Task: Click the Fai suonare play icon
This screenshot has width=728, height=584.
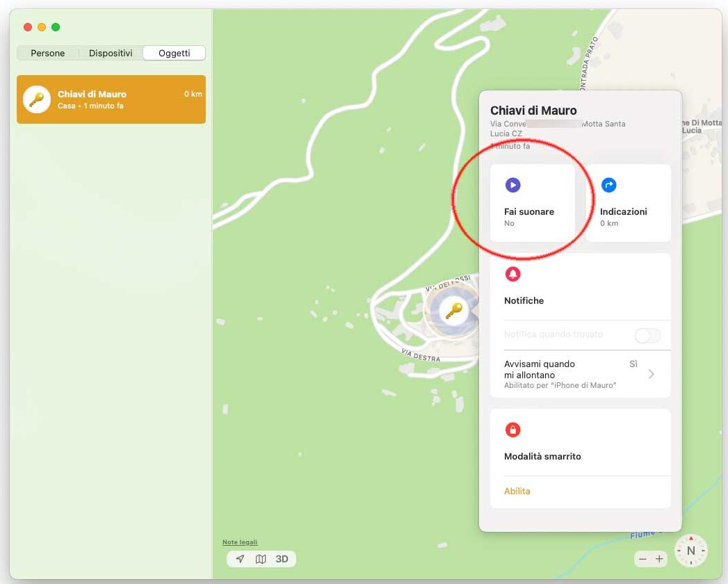Action: point(512,185)
